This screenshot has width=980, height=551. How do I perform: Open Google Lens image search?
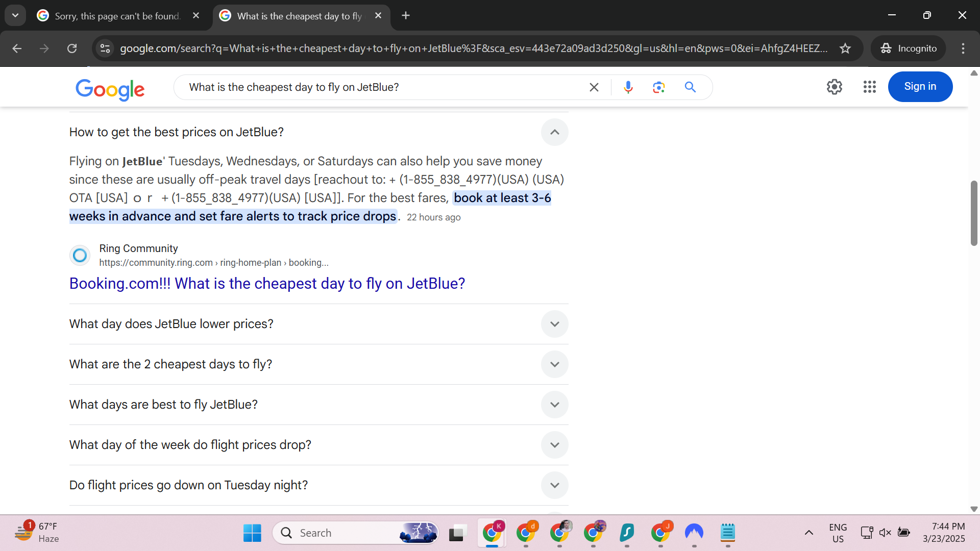click(658, 87)
